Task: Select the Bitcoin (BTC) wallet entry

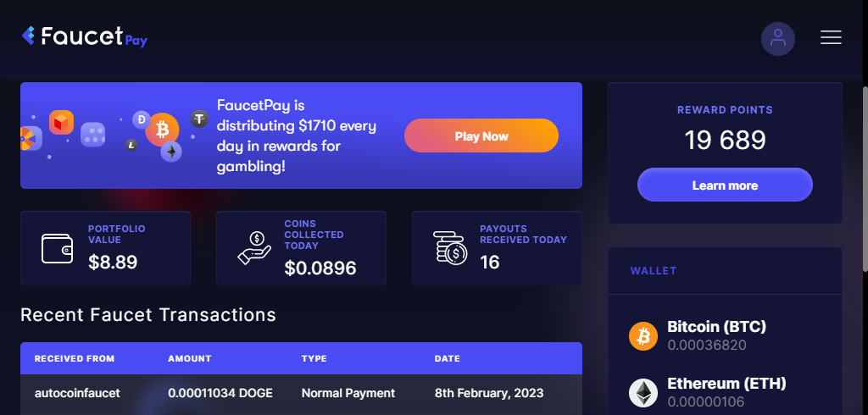Action: click(726, 336)
